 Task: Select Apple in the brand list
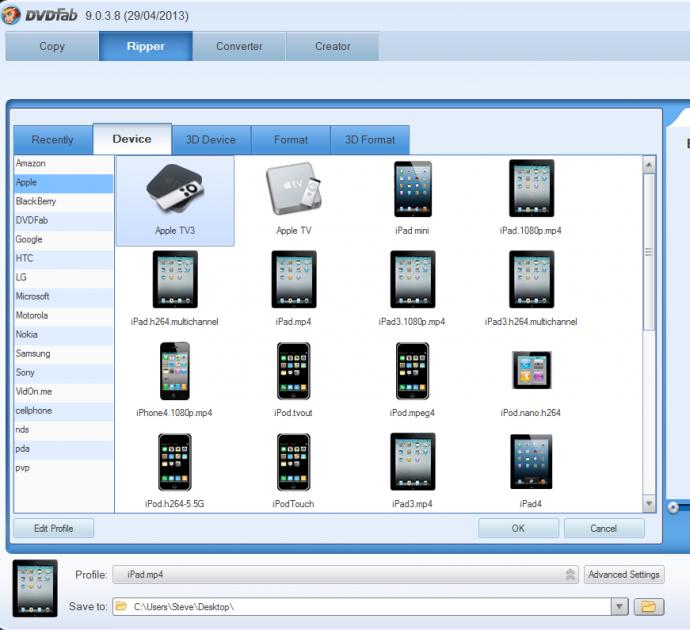pyautogui.click(x=63, y=183)
